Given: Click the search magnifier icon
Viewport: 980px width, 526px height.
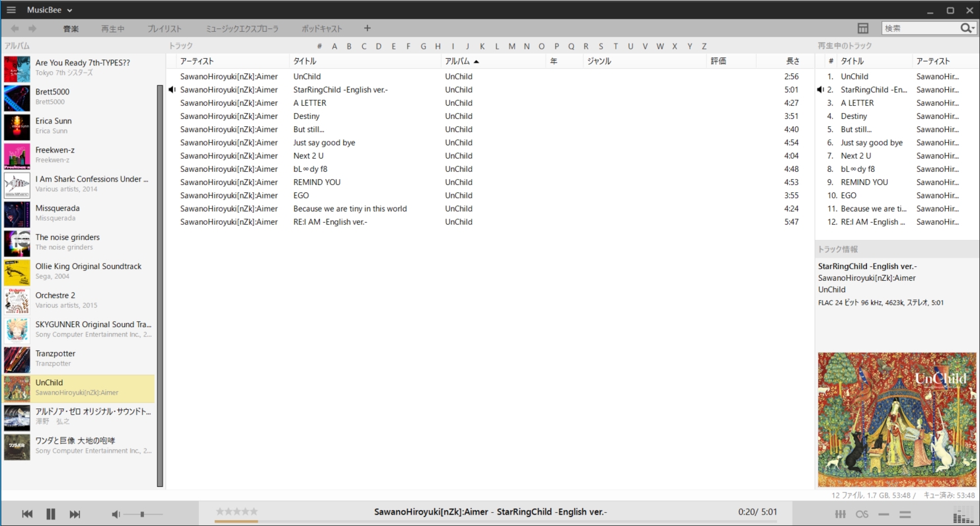Looking at the screenshot, I should 965,28.
